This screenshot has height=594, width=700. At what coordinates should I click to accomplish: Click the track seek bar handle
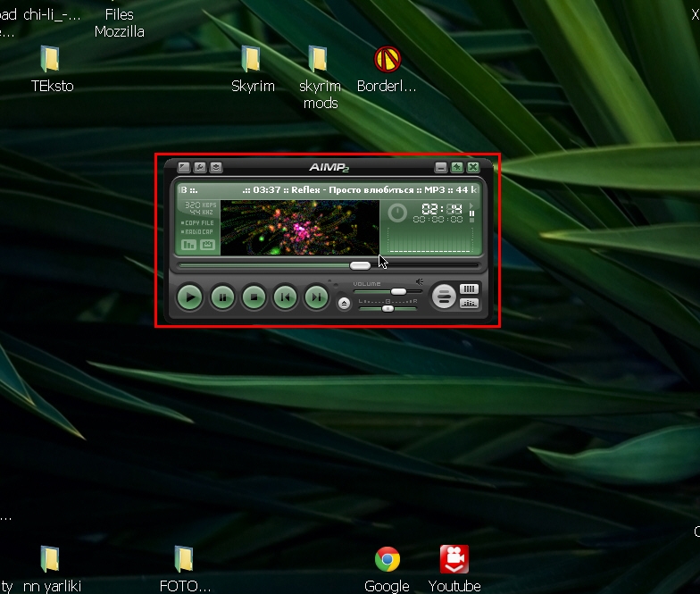pyautogui.click(x=360, y=265)
